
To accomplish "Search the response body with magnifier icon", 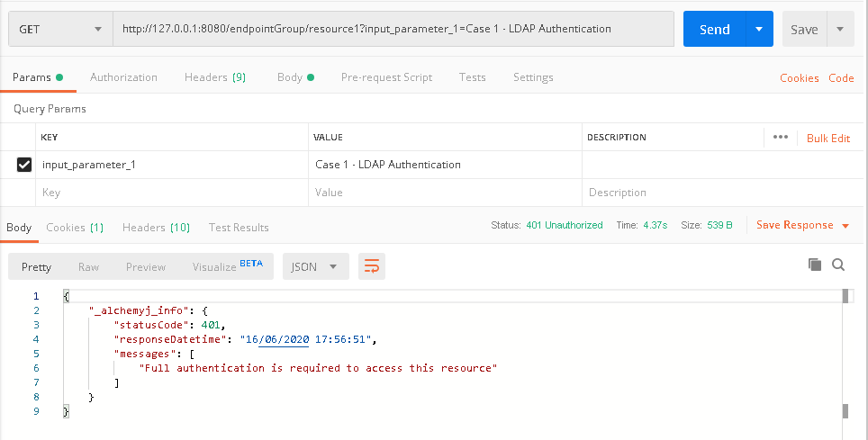I will click(838, 265).
